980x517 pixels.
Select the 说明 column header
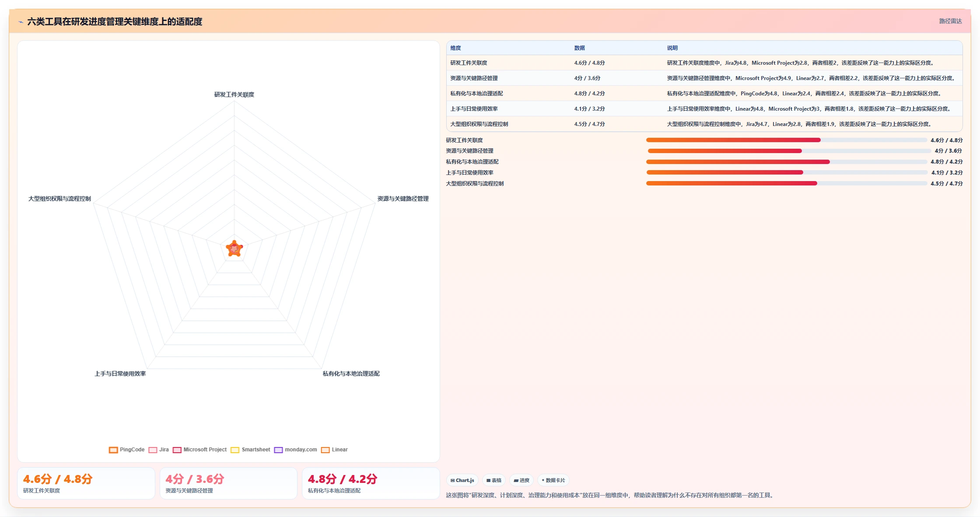pyautogui.click(x=672, y=48)
